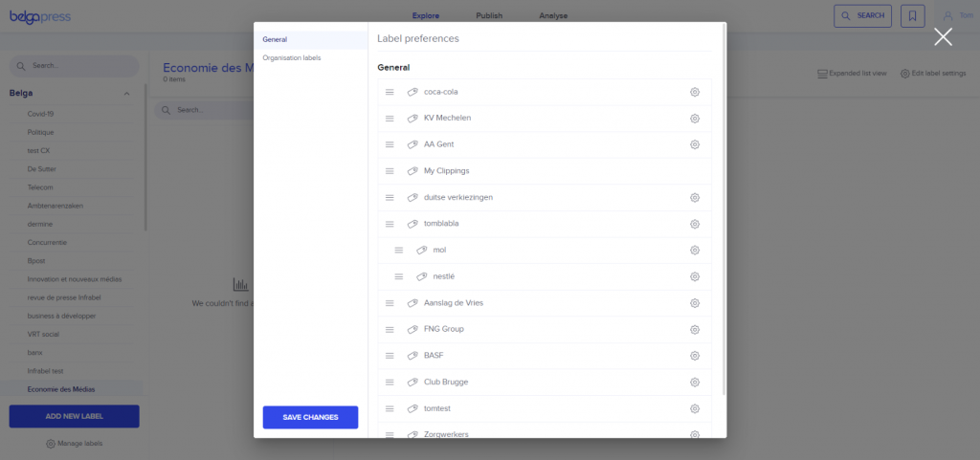980x460 pixels.
Task: Click the Aanslag de Vries label name
Action: [x=453, y=303]
